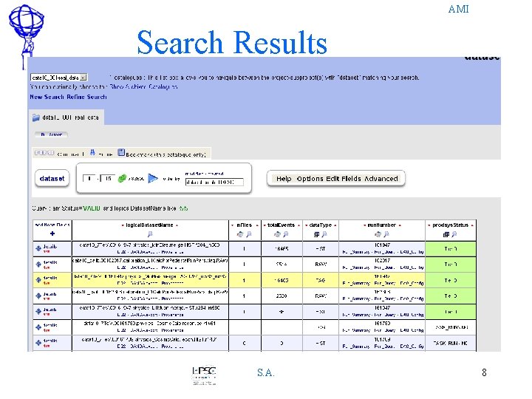Click the statistics icon under runNumber header

(378, 234)
